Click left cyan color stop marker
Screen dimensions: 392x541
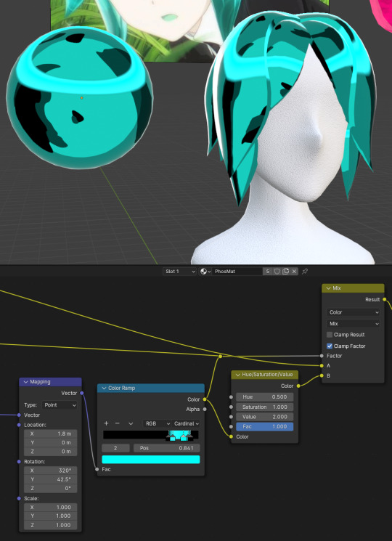click(172, 437)
